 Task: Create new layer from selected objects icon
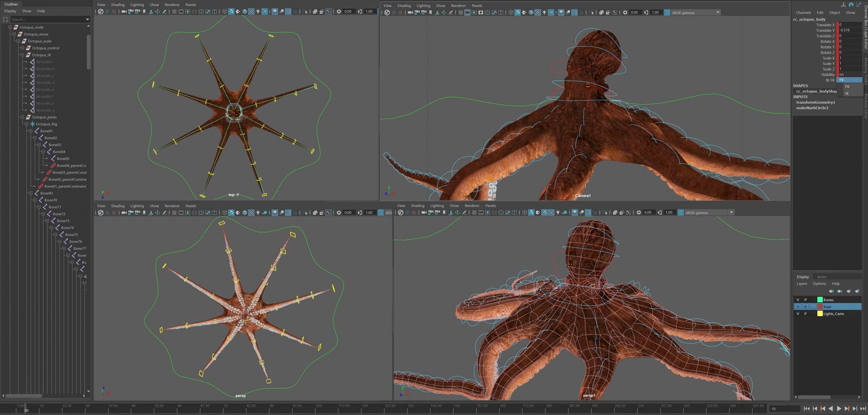857,291
